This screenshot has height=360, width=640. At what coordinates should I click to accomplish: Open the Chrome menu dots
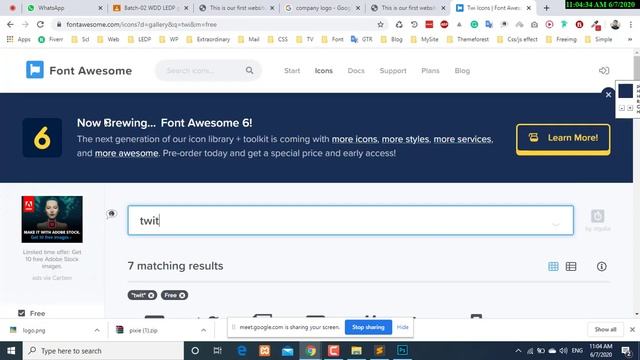click(x=631, y=24)
